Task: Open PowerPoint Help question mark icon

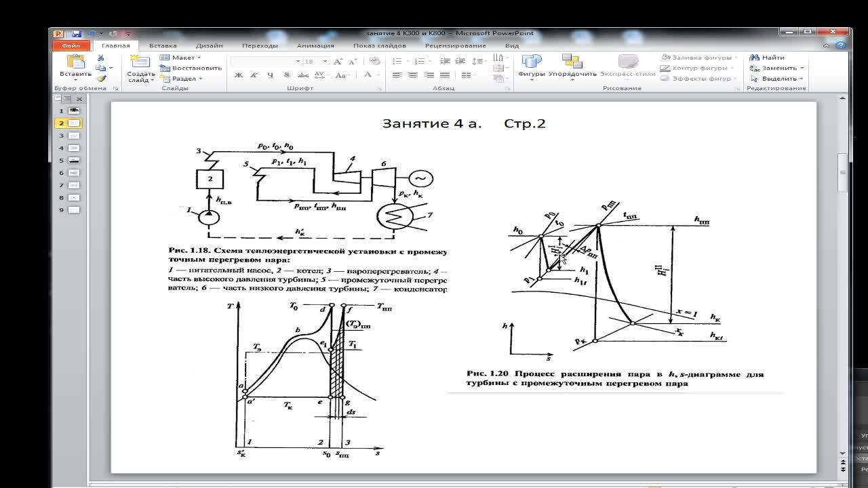Action: (x=840, y=45)
